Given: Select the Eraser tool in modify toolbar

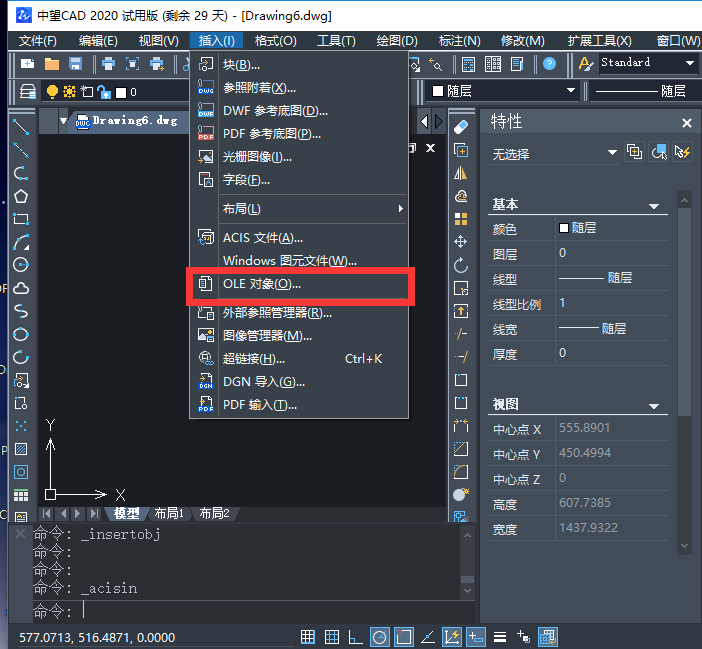Looking at the screenshot, I should pos(461,127).
